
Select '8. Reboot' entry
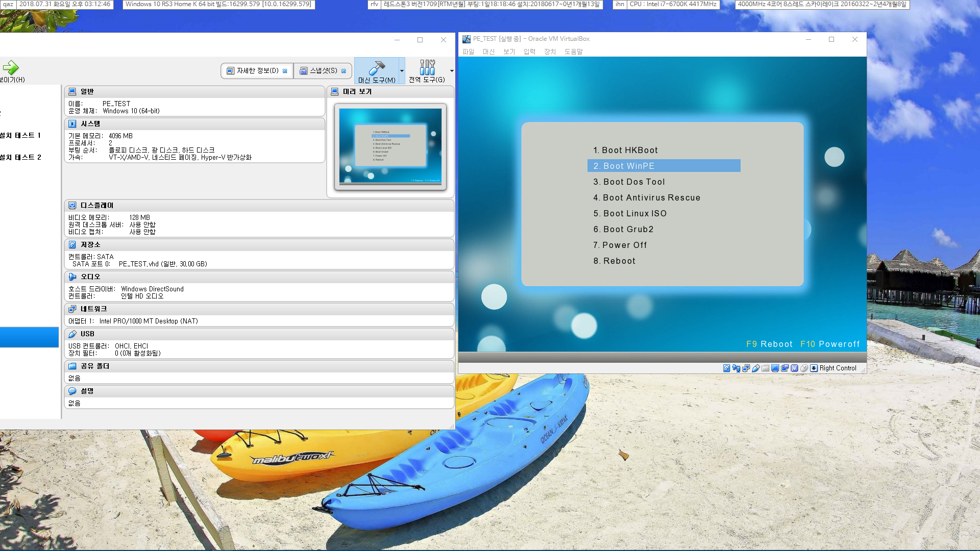(x=614, y=261)
